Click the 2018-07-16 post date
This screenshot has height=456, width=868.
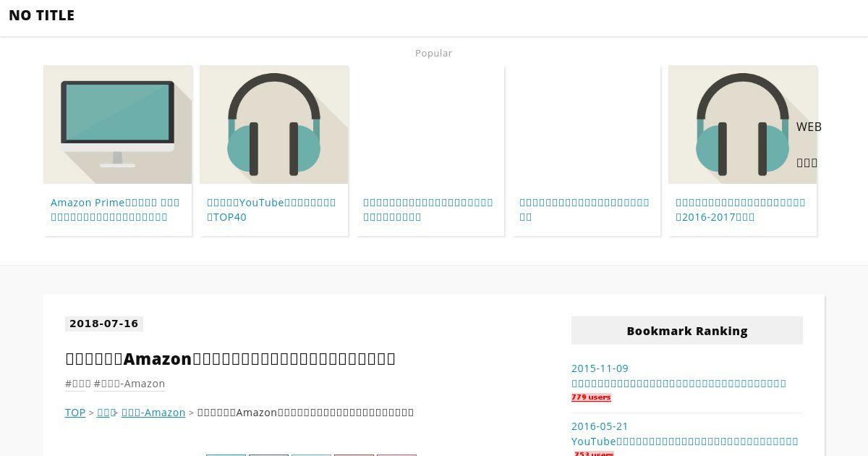tap(104, 324)
